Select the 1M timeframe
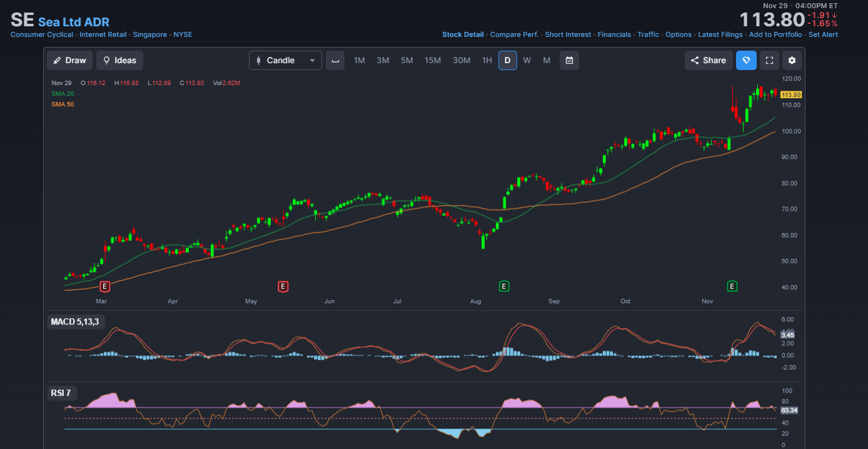Image resolution: width=868 pixels, height=449 pixels. [359, 60]
